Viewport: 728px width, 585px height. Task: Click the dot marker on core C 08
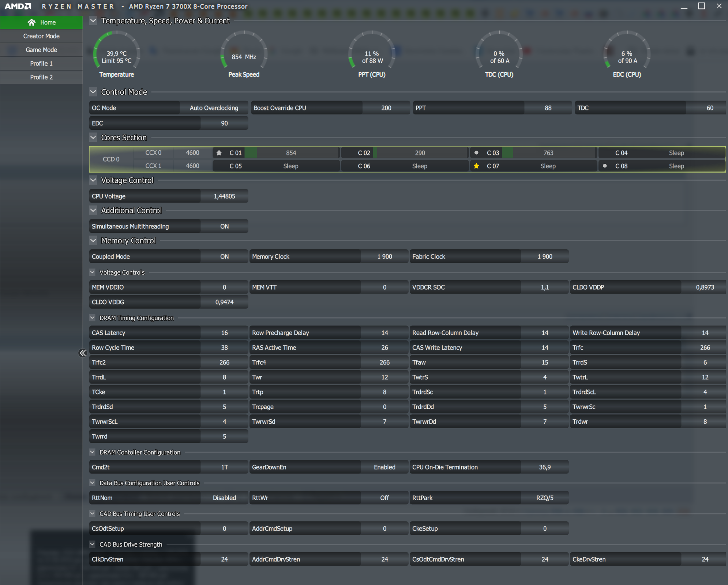(605, 166)
